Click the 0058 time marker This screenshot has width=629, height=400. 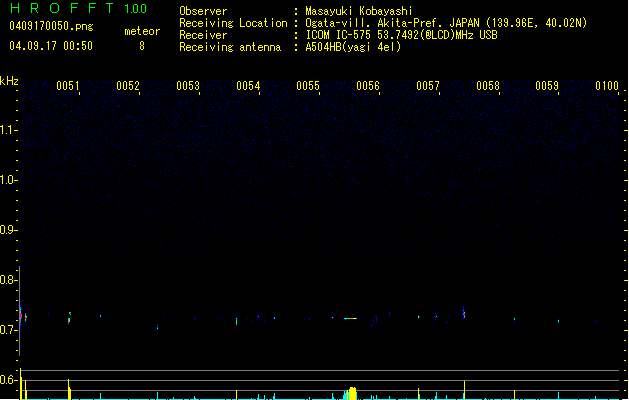click(x=488, y=86)
